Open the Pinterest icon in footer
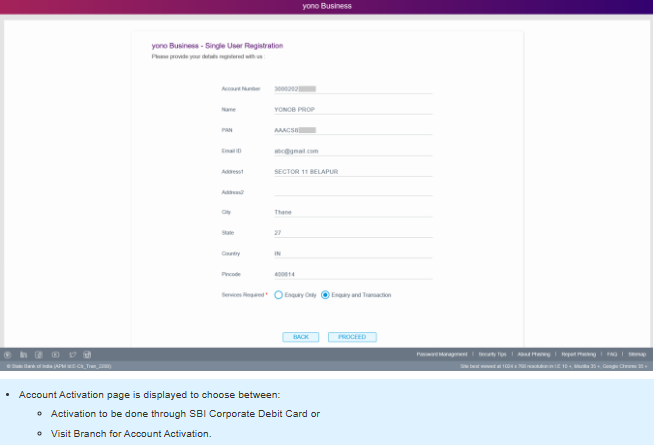 (x=8, y=355)
